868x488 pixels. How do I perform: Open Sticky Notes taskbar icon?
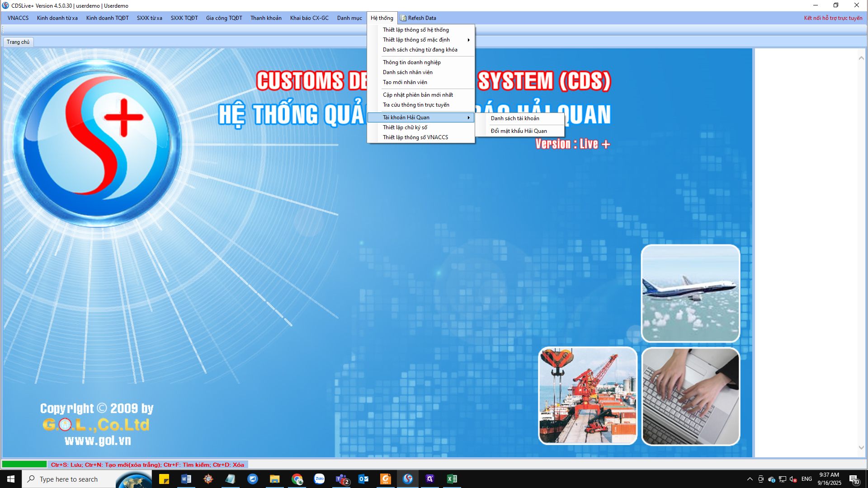164,479
